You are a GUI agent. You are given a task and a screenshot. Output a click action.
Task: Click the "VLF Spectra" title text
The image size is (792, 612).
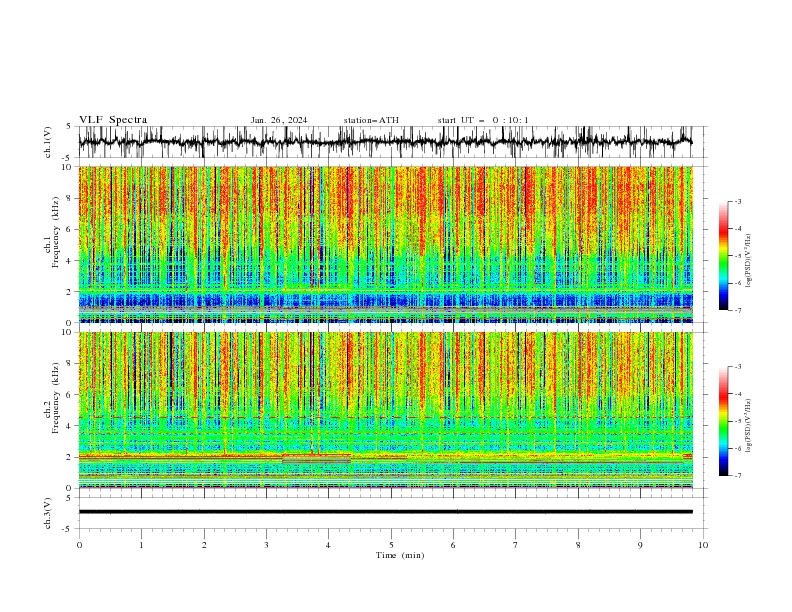113,120
